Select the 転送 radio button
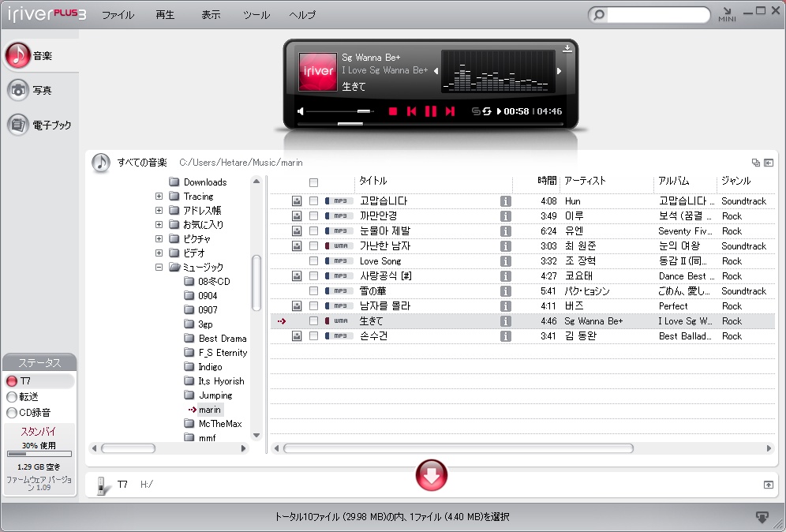Image resolution: width=786 pixels, height=532 pixels. (12, 397)
